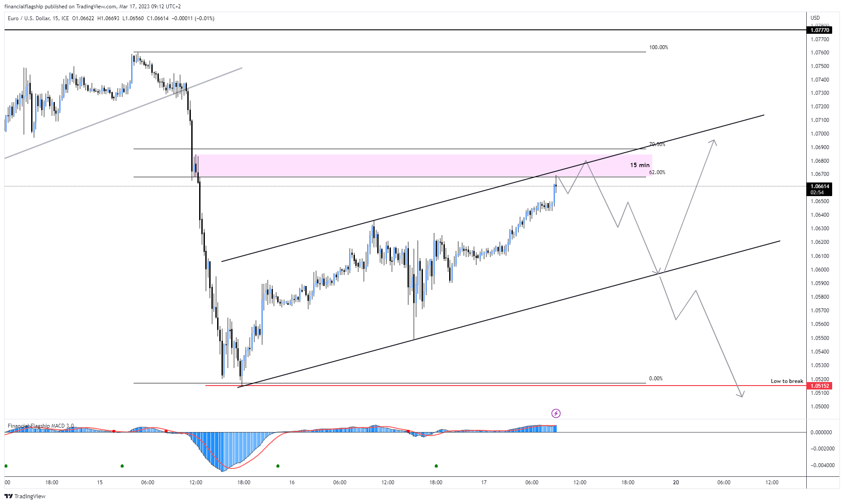Screen dimensions: 844x504
Task: Click the 1.07300 price axis tick
Action: (x=820, y=93)
